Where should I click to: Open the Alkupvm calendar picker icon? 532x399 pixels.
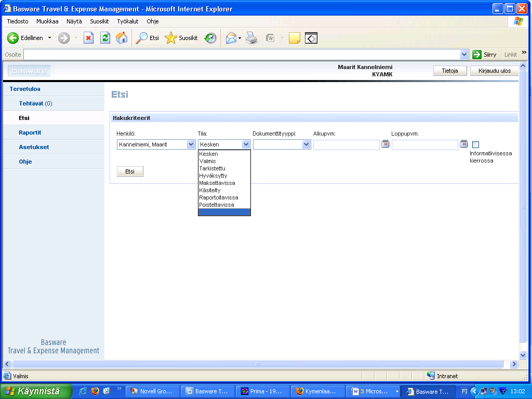point(385,144)
